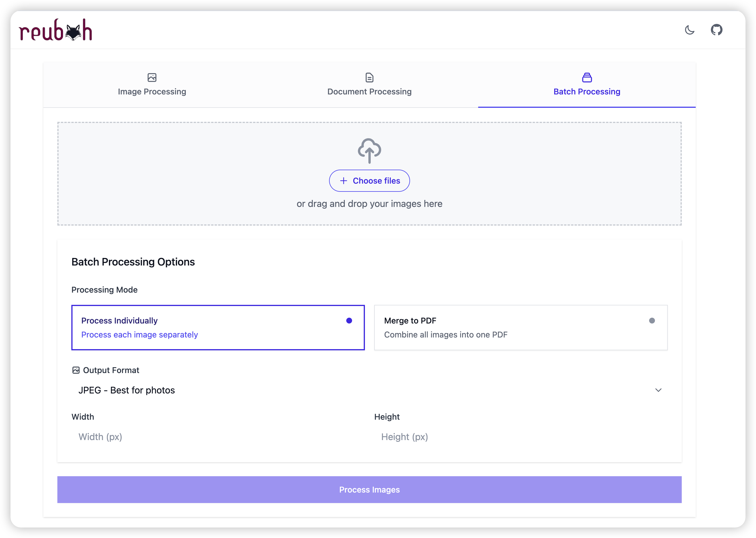Screen dimensions: 756x538
Task: Click the cloud upload icon
Action: pyautogui.click(x=369, y=151)
